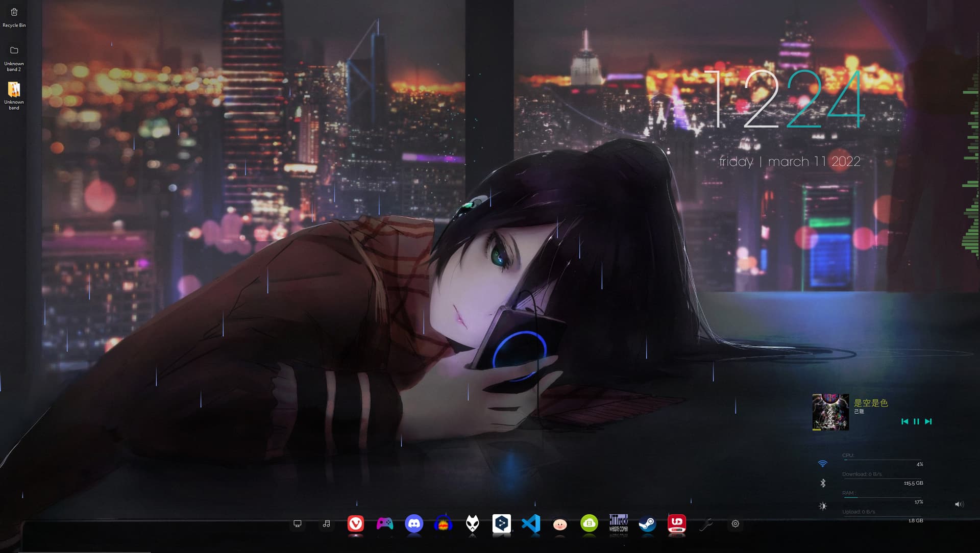
Task: Click the CPU usage bar
Action: [883, 460]
